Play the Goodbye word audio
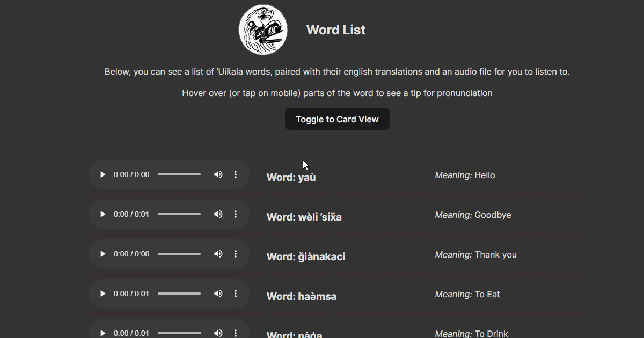This screenshot has height=338, width=644. click(103, 214)
